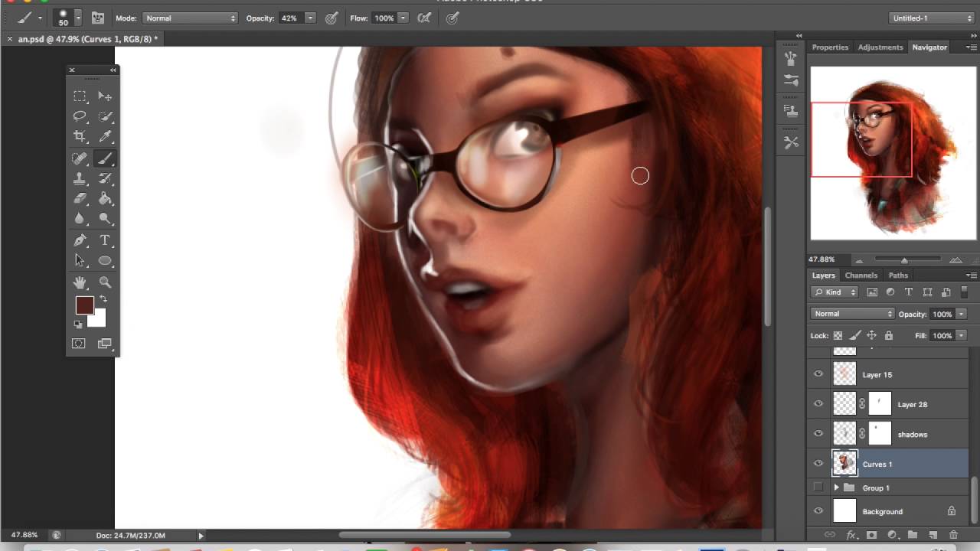Open the brush Opacity slider dropdown
The height and width of the screenshot is (551, 980).
click(310, 18)
